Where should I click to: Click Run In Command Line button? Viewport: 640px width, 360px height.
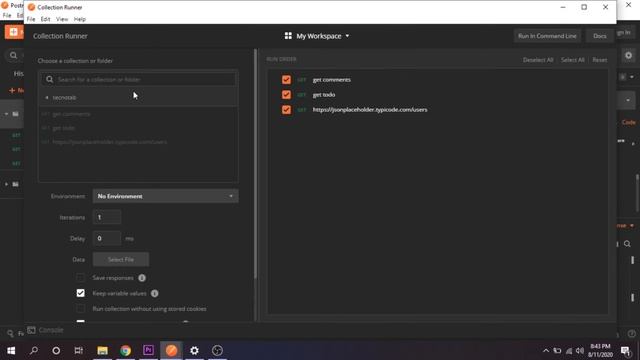point(547,36)
